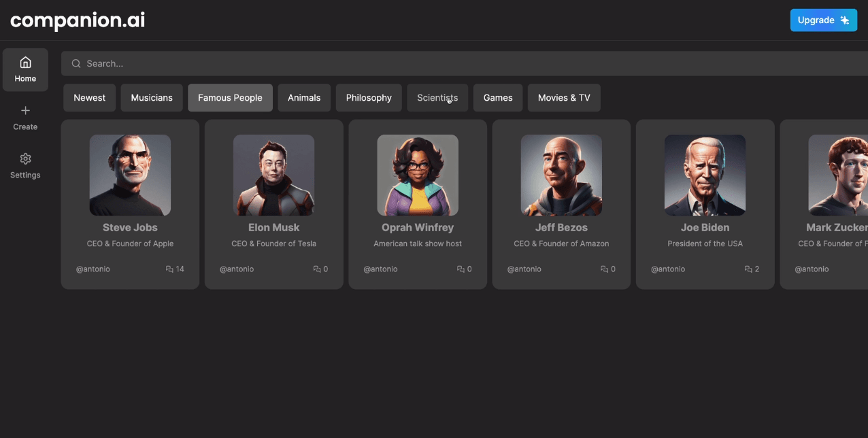Image resolution: width=868 pixels, height=438 pixels.
Task: Click @antonio on the Mark Zuckerberg card
Action: point(812,269)
